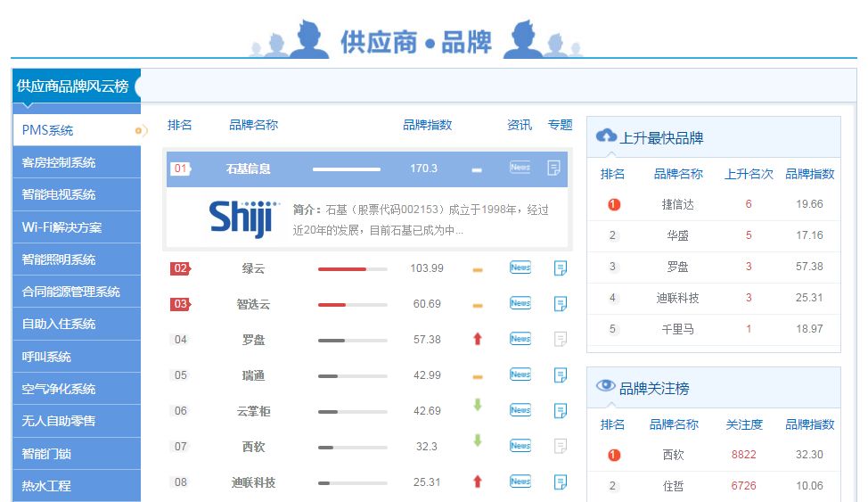This screenshot has width=868, height=502.
Task: Click brand index value 170.3
Action: coord(423,168)
